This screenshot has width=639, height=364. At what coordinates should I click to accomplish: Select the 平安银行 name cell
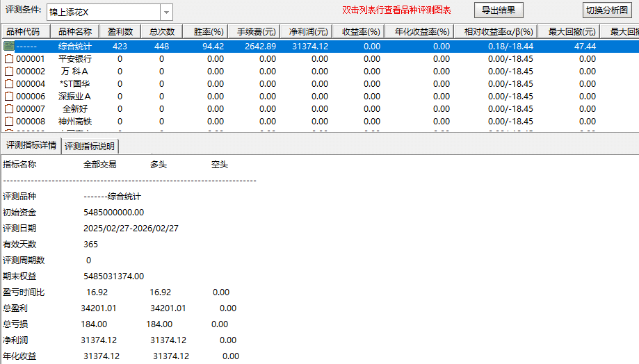click(x=74, y=59)
